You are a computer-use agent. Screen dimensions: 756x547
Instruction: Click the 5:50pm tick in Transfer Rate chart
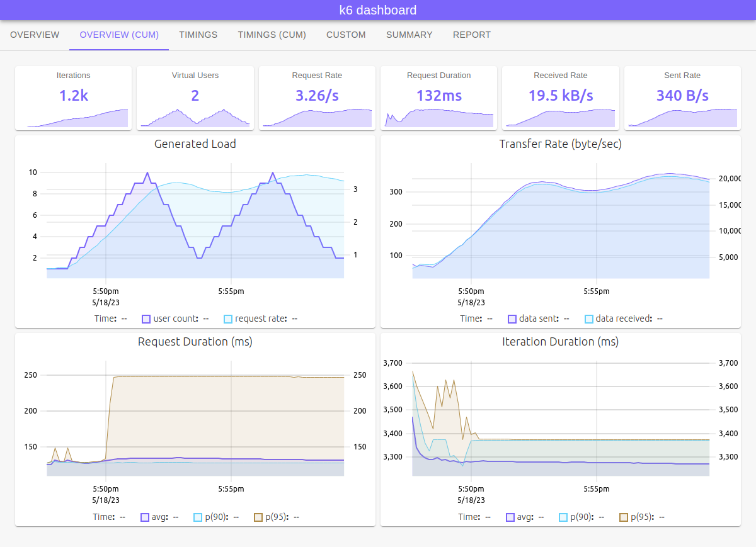[471, 291]
